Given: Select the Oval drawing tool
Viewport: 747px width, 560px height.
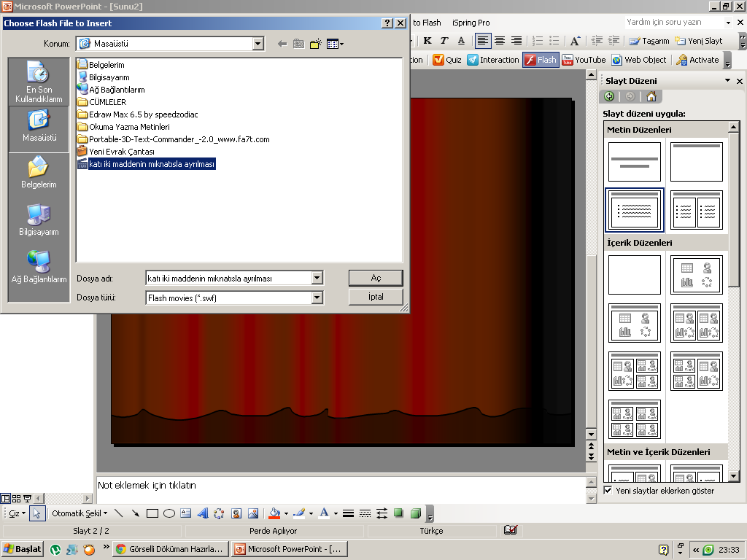Looking at the screenshot, I should coord(169,513).
